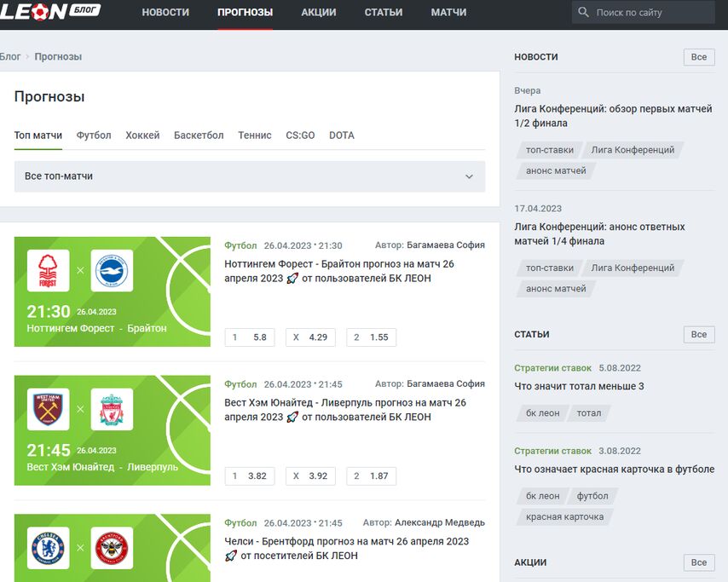Click the Chelsea club crest
The image size is (728, 582).
coord(49,548)
